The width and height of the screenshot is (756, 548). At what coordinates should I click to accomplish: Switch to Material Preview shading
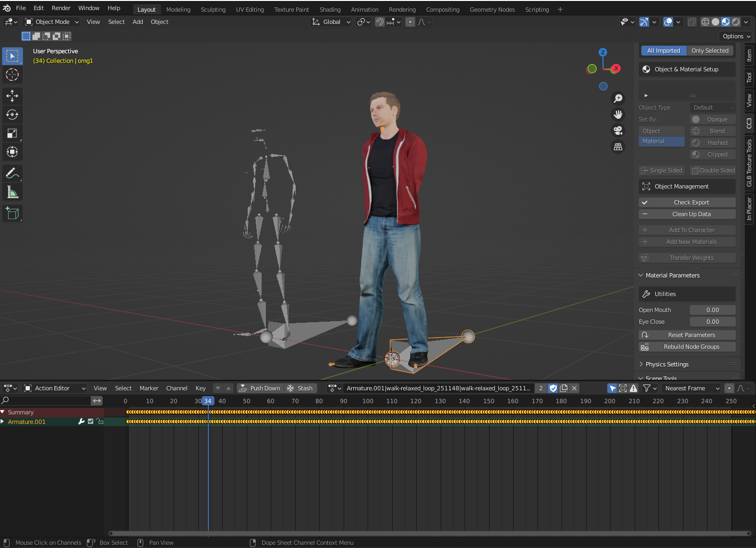(726, 22)
